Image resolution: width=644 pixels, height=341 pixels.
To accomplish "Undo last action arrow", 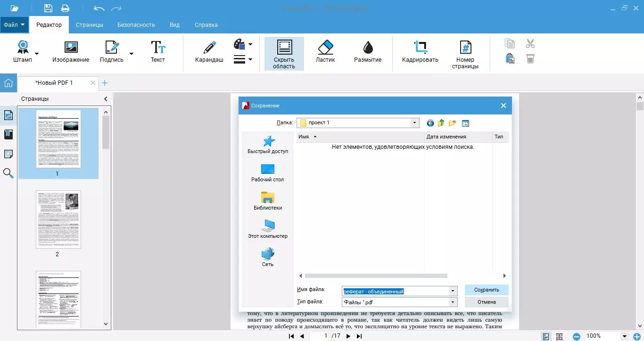I will (x=99, y=8).
